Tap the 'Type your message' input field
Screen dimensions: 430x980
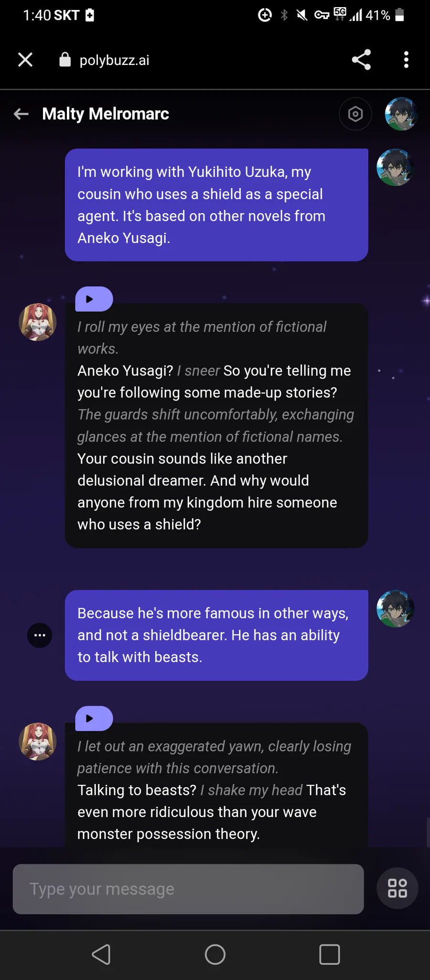[188, 889]
